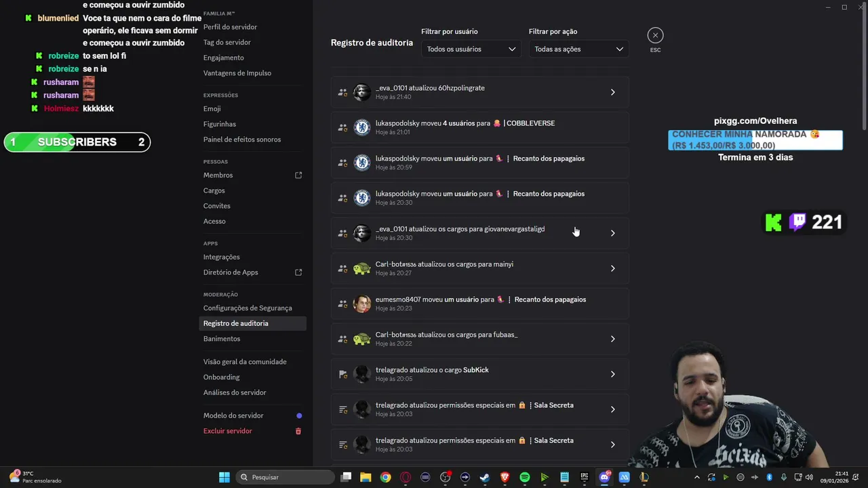Viewport: 868px width, 488px height.
Task: Click avatar of _eva_0101 in 60hzpolingrate entry
Action: [x=362, y=92]
